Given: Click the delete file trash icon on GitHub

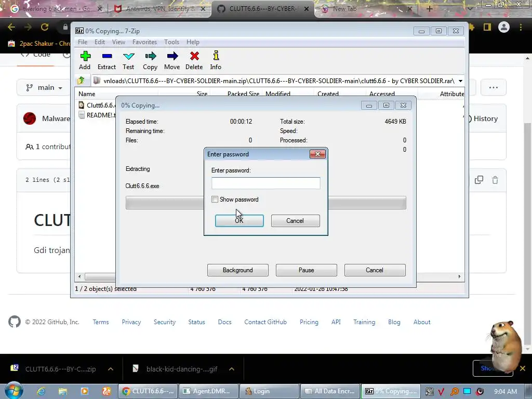Looking at the screenshot, I should 495,180.
